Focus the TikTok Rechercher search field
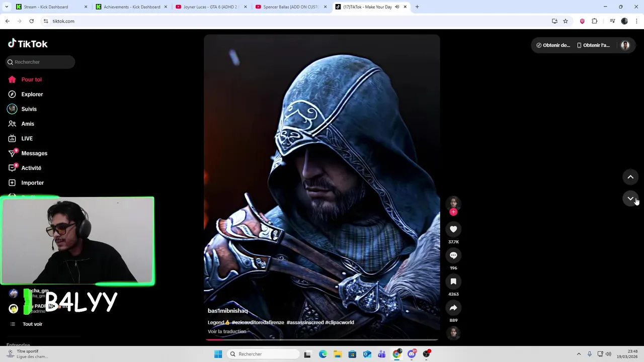This screenshot has height=362, width=644. click(40, 62)
